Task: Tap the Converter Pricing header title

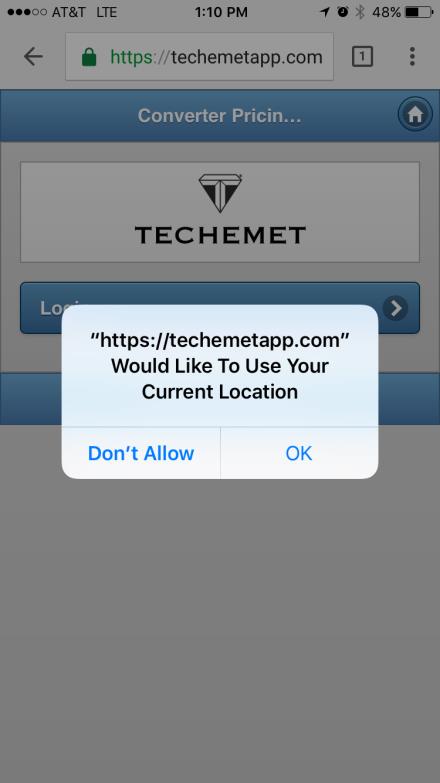Action: tap(220, 115)
